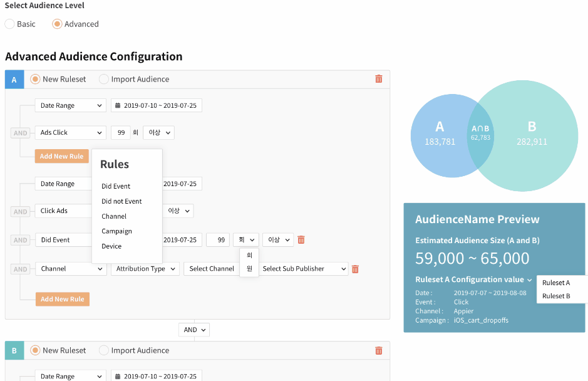Image resolution: width=588 pixels, height=381 pixels.
Task: Click the Ads Click count field showing 99
Action: pyautogui.click(x=120, y=133)
